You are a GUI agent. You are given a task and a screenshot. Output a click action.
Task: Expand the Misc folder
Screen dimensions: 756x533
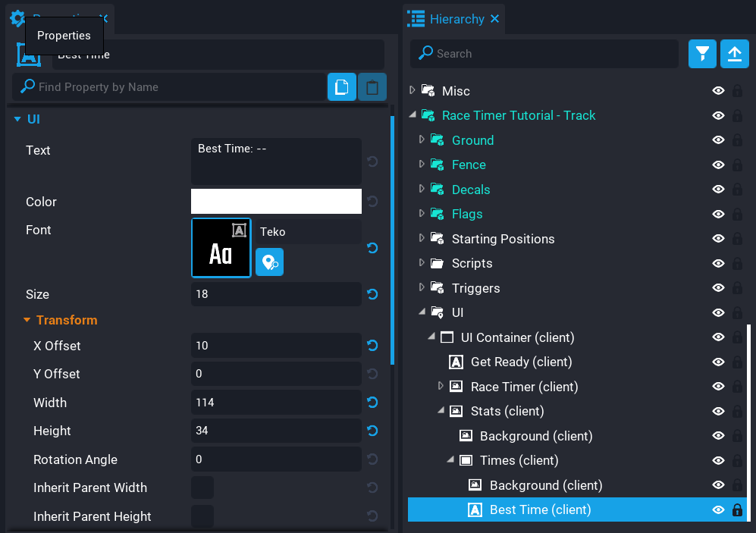pos(413,91)
